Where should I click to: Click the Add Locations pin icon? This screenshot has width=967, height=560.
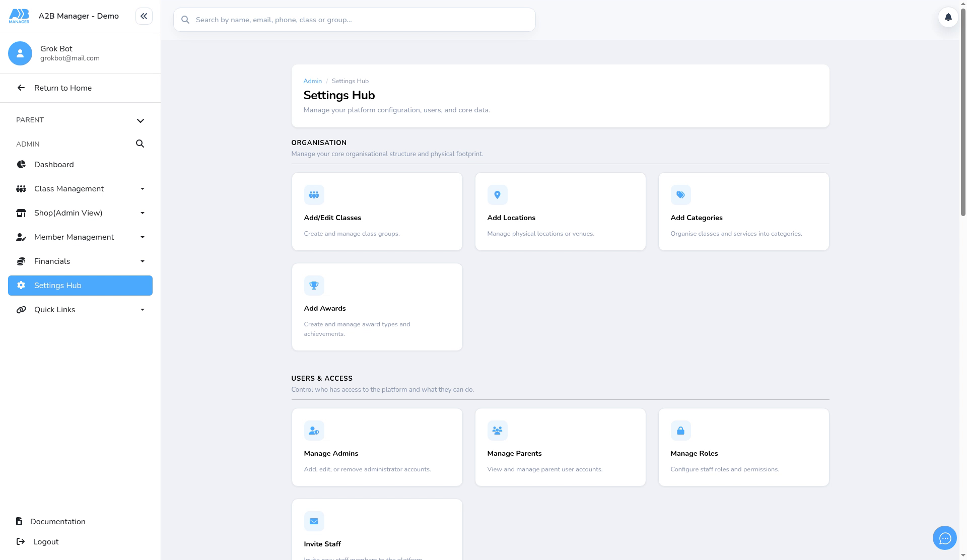click(497, 195)
